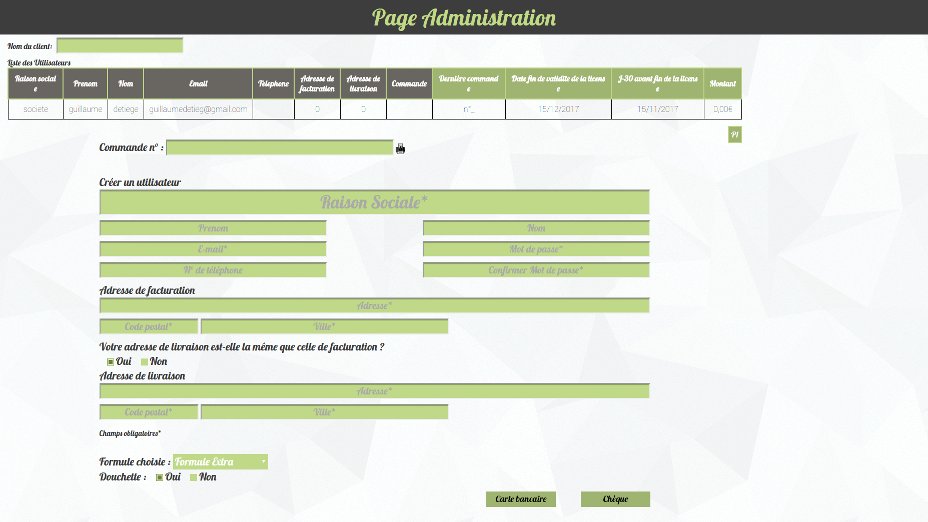This screenshot has width=928, height=522.
Task: Click the billing Code postal* field
Action: [149, 327]
